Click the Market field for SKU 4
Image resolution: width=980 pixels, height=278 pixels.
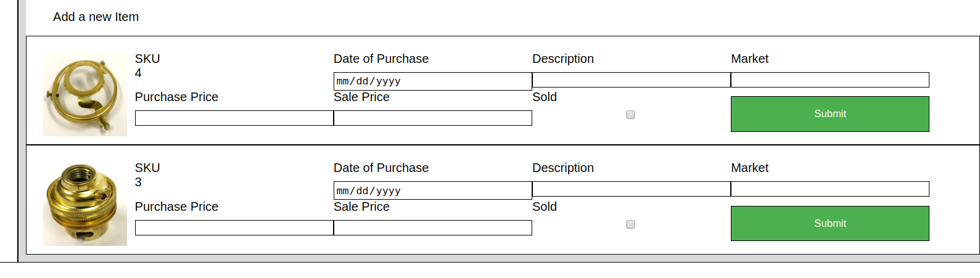click(830, 80)
